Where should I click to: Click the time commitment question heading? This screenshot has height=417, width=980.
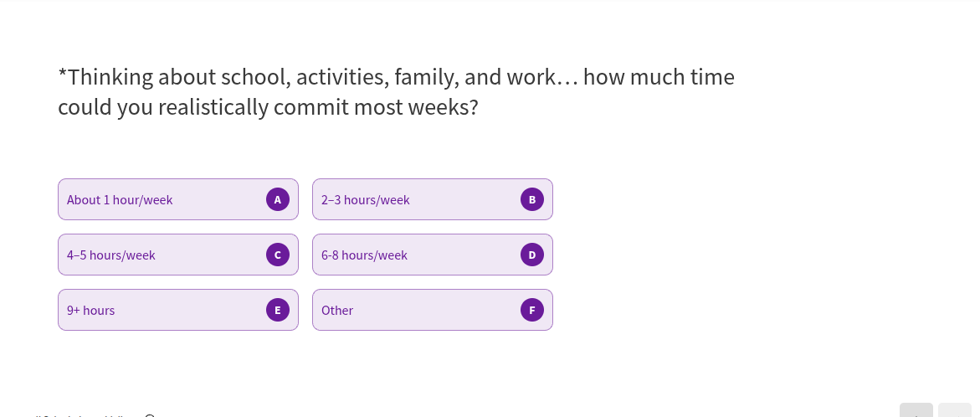[396, 92]
